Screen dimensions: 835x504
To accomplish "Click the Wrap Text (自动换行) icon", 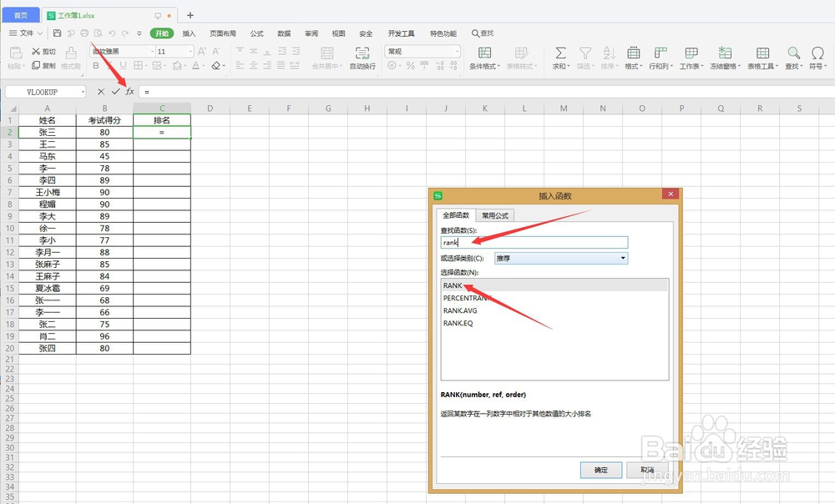I will coord(362,53).
